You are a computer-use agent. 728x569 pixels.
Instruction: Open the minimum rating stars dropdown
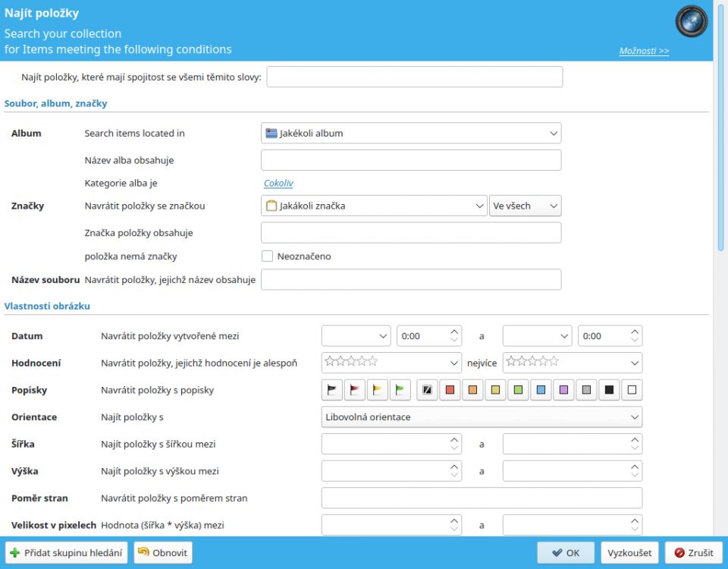[391, 363]
